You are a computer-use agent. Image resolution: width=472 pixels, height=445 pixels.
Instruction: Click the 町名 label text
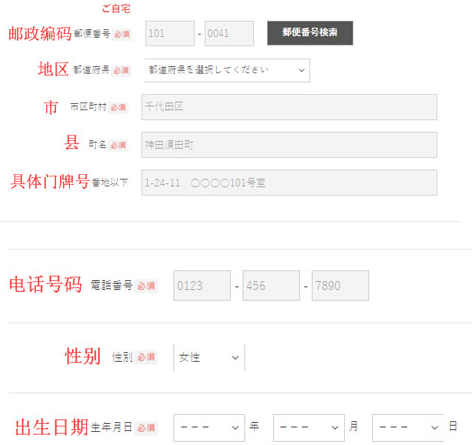tap(97, 145)
